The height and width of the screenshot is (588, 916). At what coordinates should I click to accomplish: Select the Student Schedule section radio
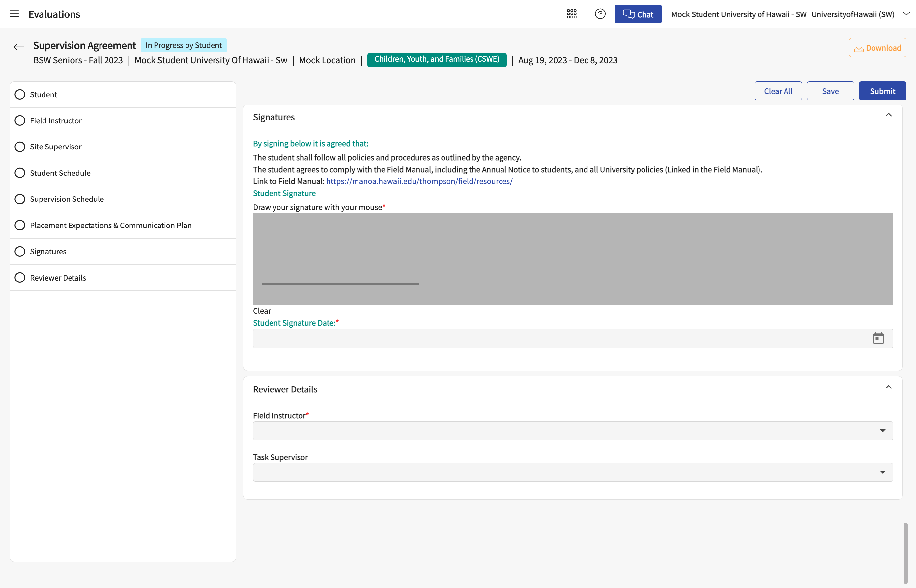click(20, 173)
